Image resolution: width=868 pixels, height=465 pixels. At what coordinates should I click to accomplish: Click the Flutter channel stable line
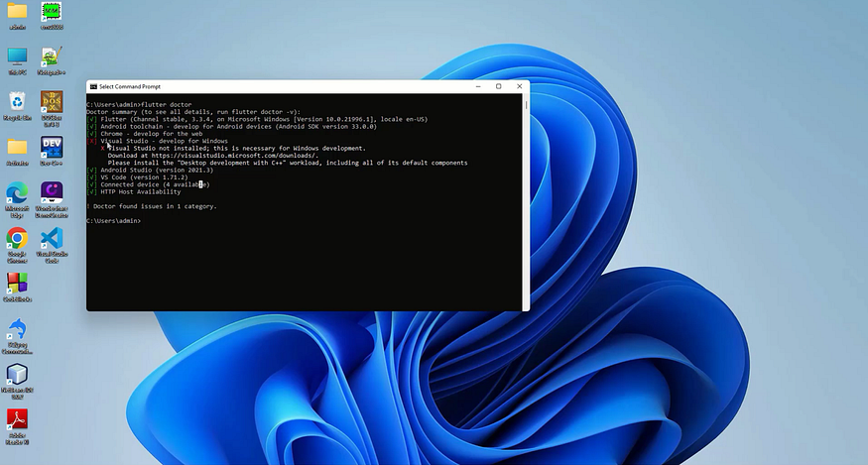[257, 119]
